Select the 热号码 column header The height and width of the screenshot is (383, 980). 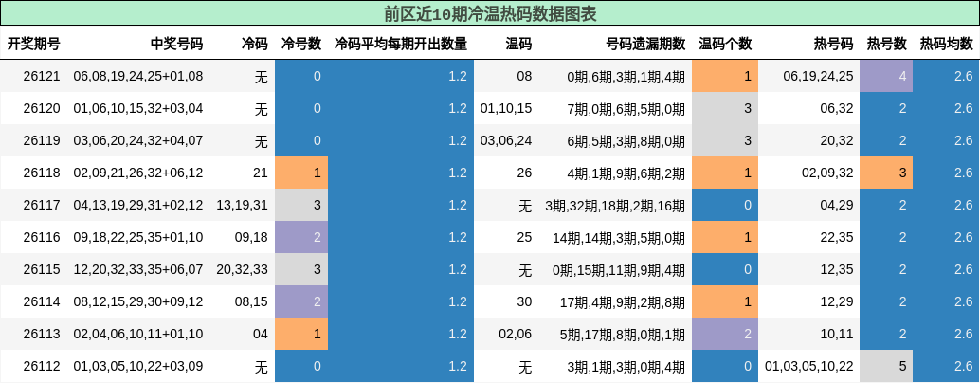tap(833, 44)
